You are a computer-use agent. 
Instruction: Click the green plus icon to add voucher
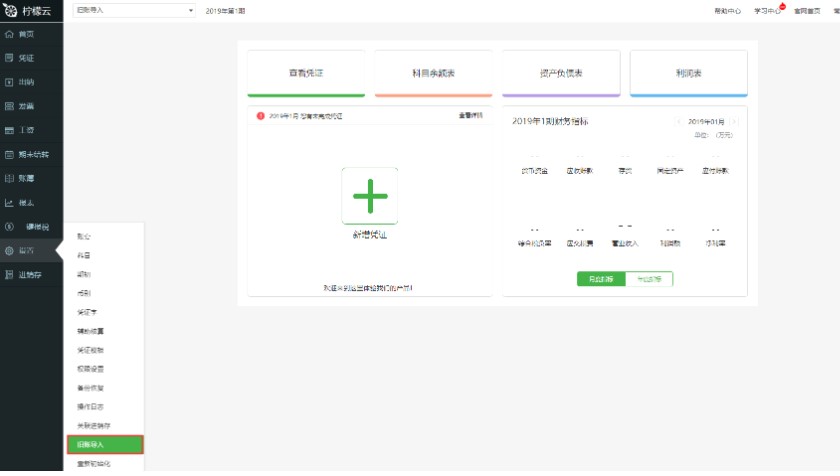pyautogui.click(x=370, y=196)
